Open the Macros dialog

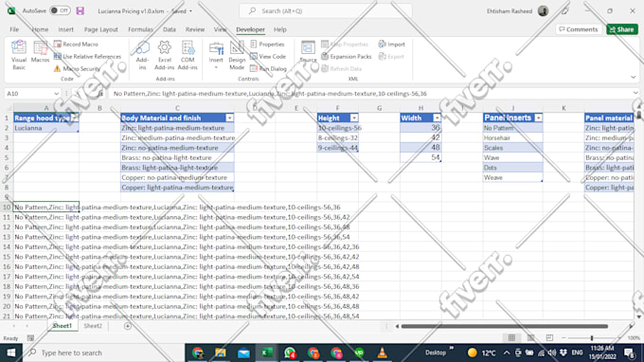click(40, 52)
